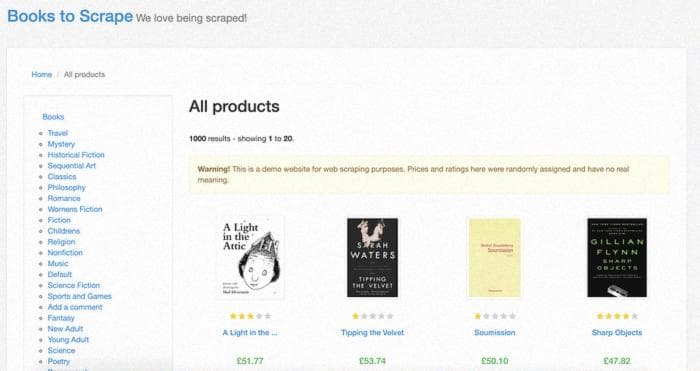Open the Books to Scrape site title
The height and width of the screenshot is (371, 700).
point(70,16)
